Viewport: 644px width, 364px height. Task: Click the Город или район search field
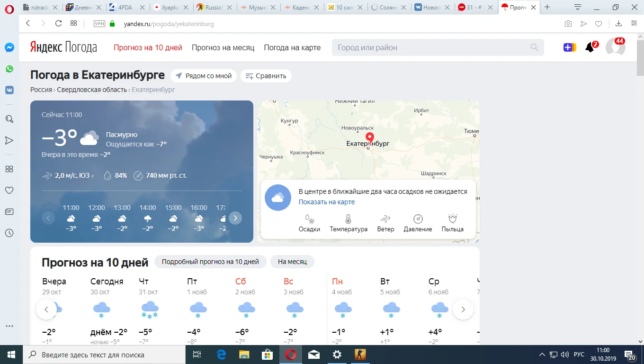[431, 47]
